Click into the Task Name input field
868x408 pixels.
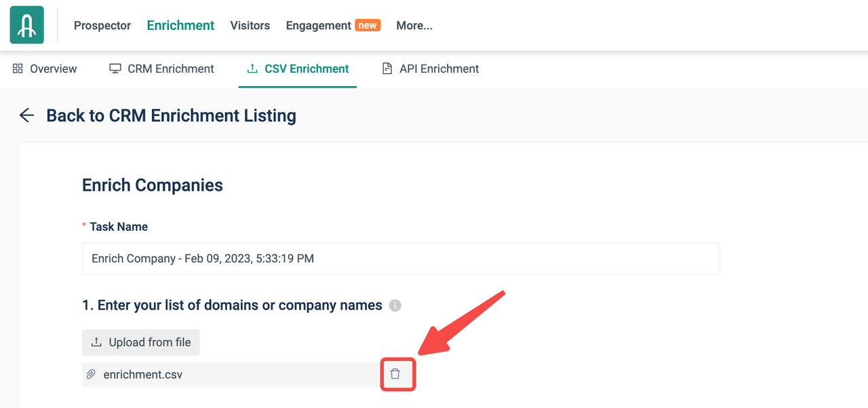pyautogui.click(x=400, y=259)
